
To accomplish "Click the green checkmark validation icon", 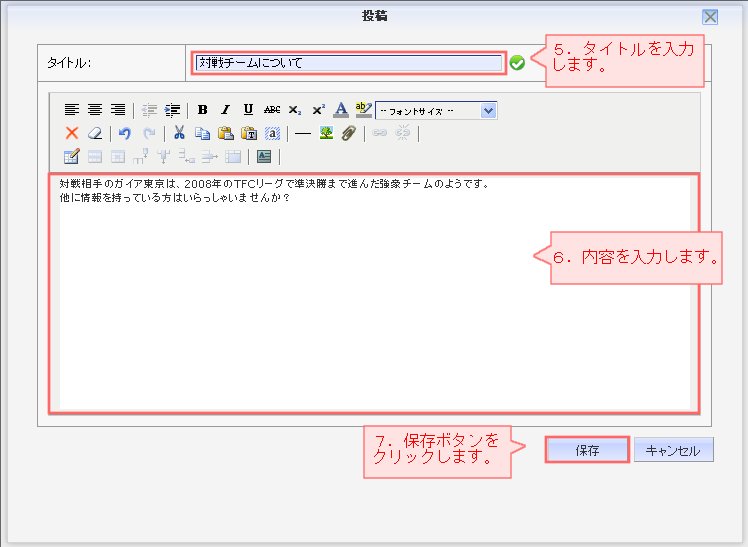I will click(517, 62).
